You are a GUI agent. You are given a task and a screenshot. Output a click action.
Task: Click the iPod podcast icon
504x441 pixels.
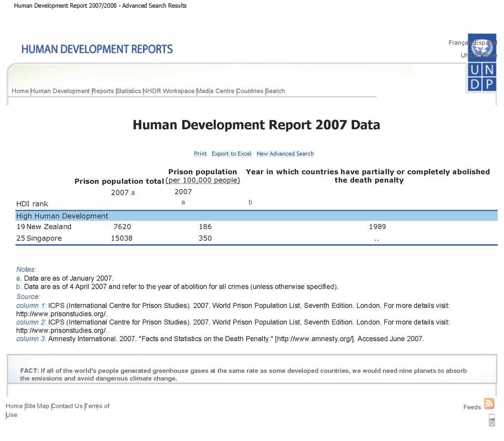point(491,420)
